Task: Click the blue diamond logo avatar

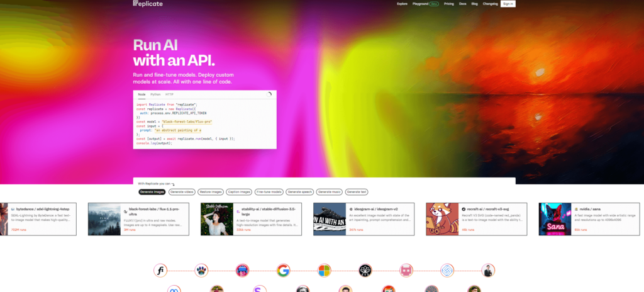Action: pyautogui.click(x=447, y=271)
